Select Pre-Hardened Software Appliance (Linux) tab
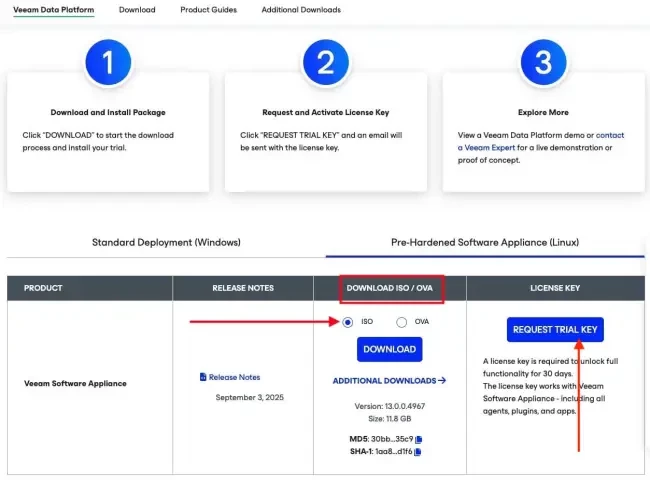The height and width of the screenshot is (480, 650). tap(485, 242)
